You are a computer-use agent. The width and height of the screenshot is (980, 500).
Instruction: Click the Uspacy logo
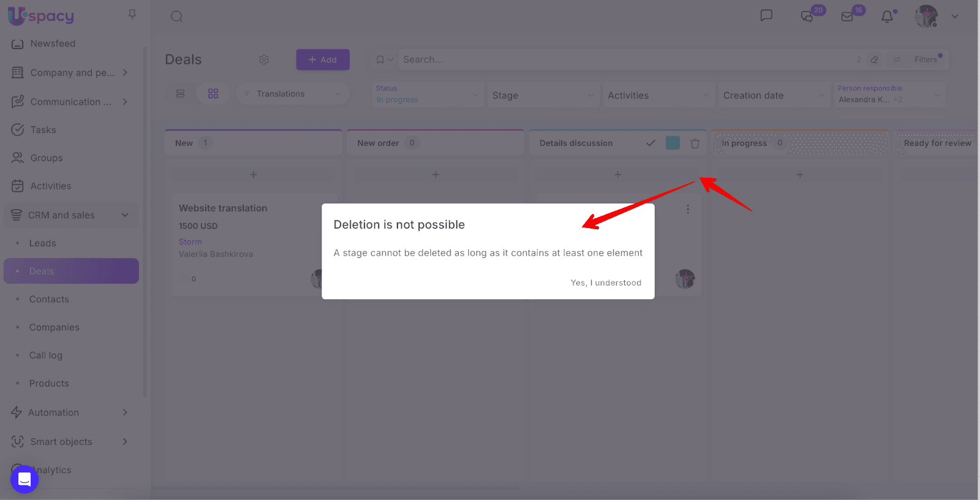pyautogui.click(x=41, y=16)
